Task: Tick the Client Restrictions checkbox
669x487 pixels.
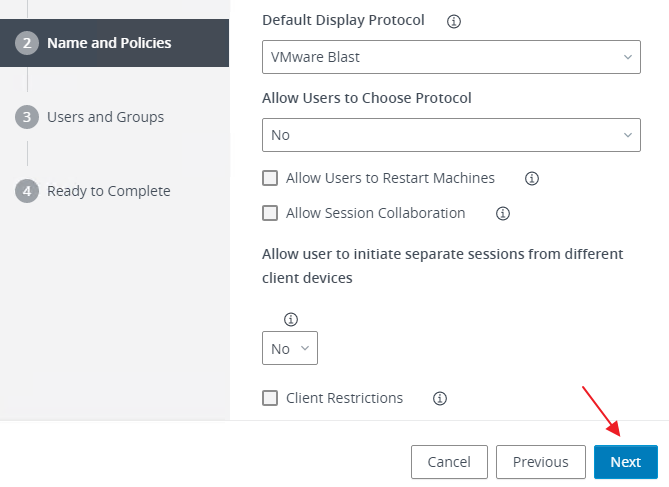Action: 270,398
